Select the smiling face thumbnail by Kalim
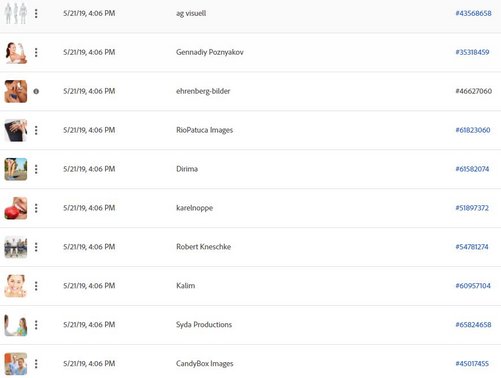The height and width of the screenshot is (378, 501). click(x=16, y=286)
